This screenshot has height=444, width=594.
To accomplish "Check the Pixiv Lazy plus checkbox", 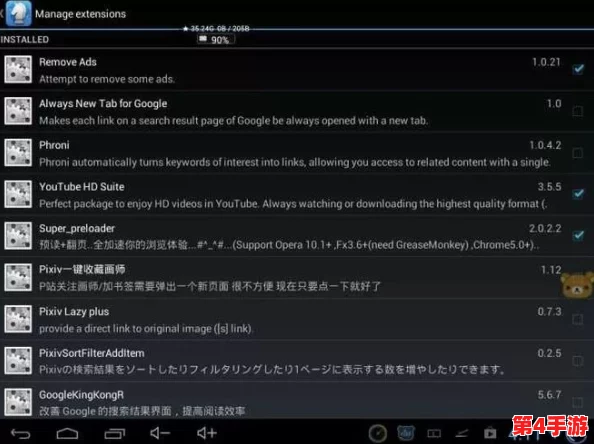I will (x=578, y=319).
